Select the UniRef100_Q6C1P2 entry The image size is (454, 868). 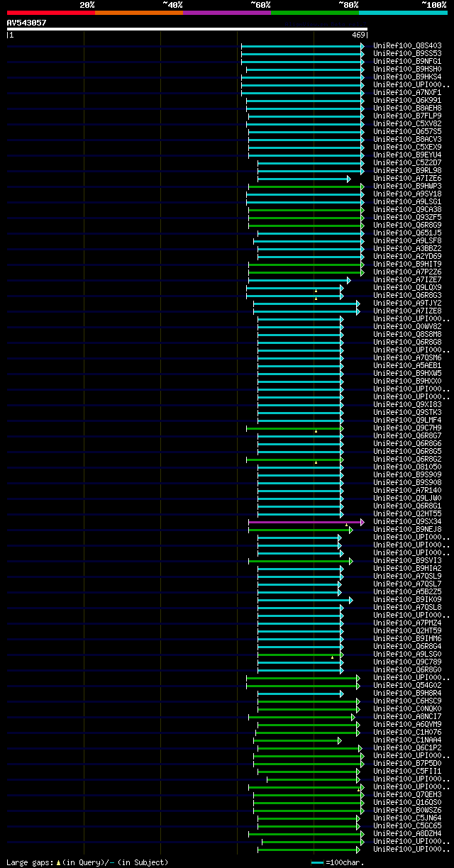coord(407,747)
